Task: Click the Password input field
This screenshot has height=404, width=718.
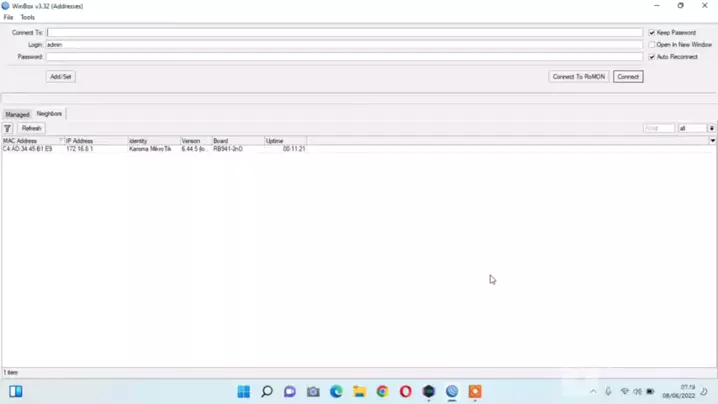Action: (343, 57)
